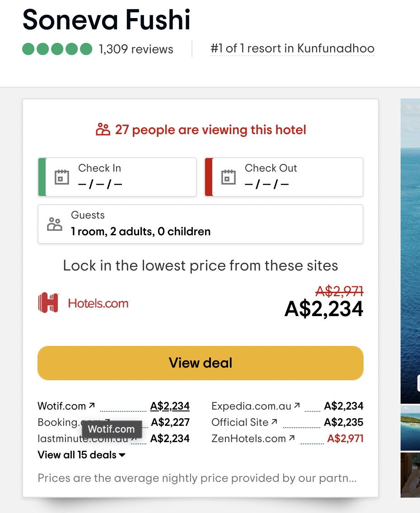Click the external arrow beside Expedia.com.au
Screen dimensions: 420x513
(x=297, y=406)
